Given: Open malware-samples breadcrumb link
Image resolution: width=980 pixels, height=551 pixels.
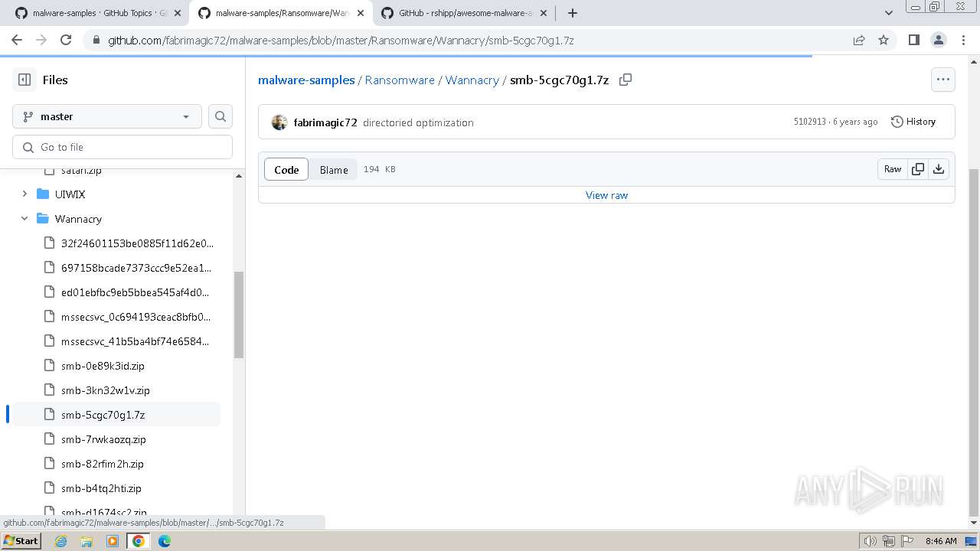Looking at the screenshot, I should coord(306,80).
